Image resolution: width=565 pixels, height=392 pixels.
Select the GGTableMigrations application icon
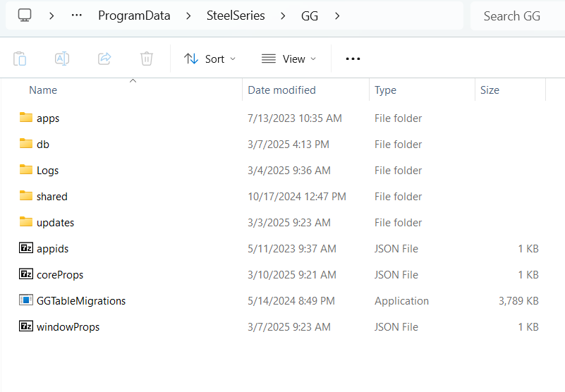pyautogui.click(x=26, y=300)
